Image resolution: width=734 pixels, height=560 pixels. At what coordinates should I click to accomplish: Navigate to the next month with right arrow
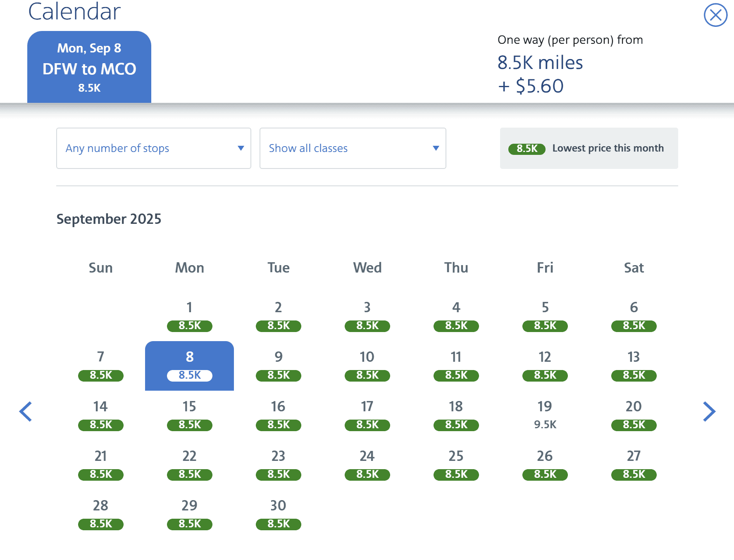(710, 411)
